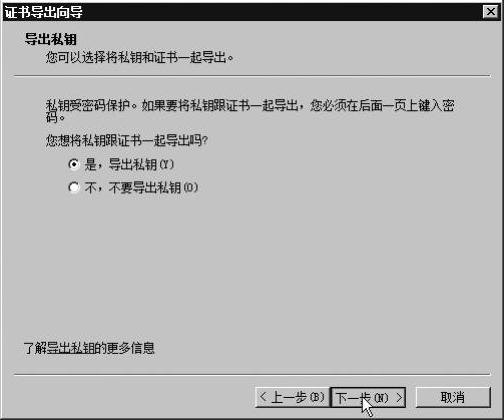The width and height of the screenshot is (504, 420).
Task: Close the 证书导出向导 dialog window
Action: coord(491,12)
